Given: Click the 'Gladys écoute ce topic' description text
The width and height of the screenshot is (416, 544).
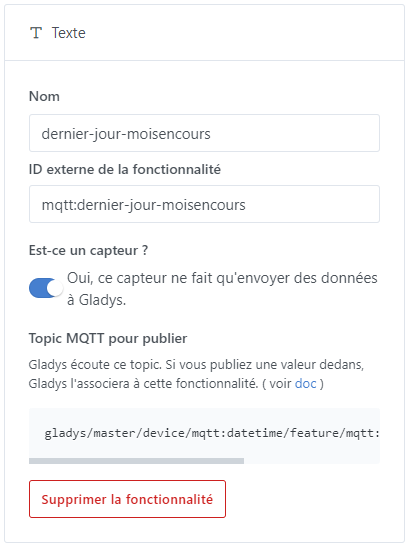Looking at the screenshot, I should pyautogui.click(x=196, y=374).
